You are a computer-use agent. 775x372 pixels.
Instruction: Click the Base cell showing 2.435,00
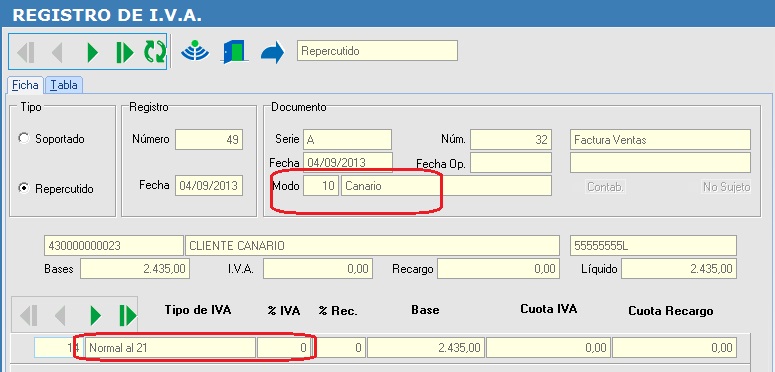pos(426,347)
